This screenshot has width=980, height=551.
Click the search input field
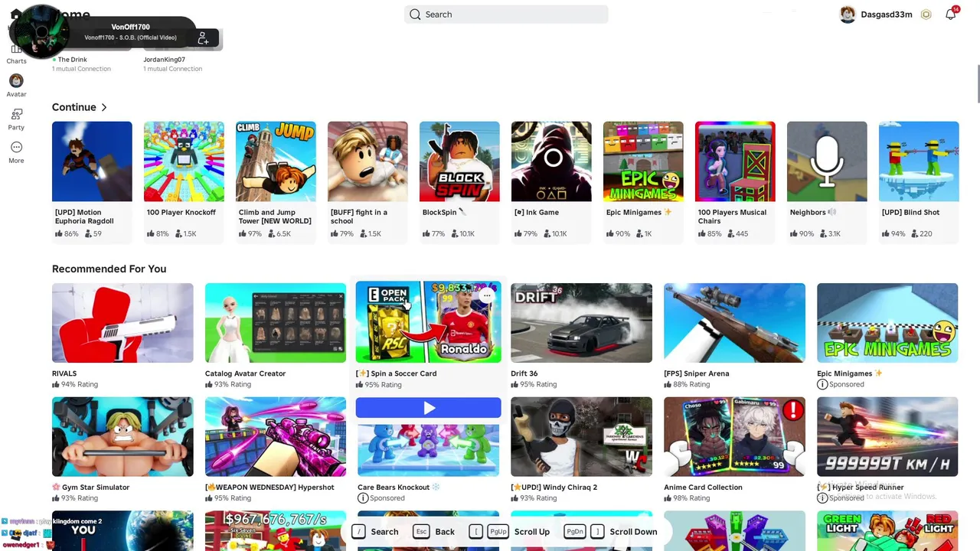506,15
